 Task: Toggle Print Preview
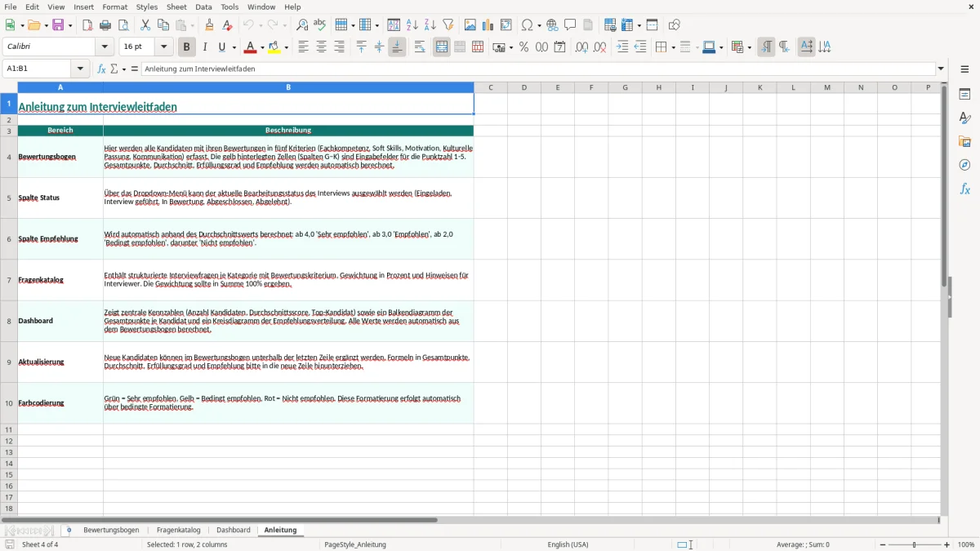pyautogui.click(x=123, y=25)
